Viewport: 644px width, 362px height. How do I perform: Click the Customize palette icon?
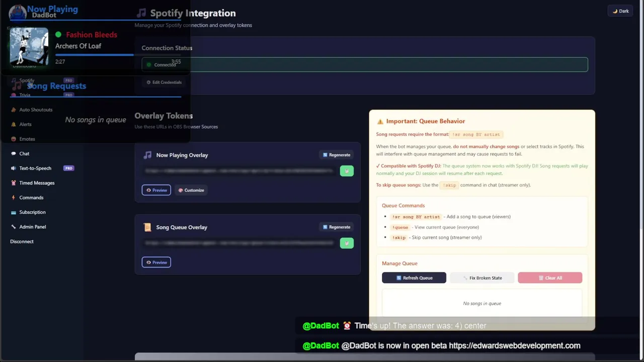pos(181,190)
